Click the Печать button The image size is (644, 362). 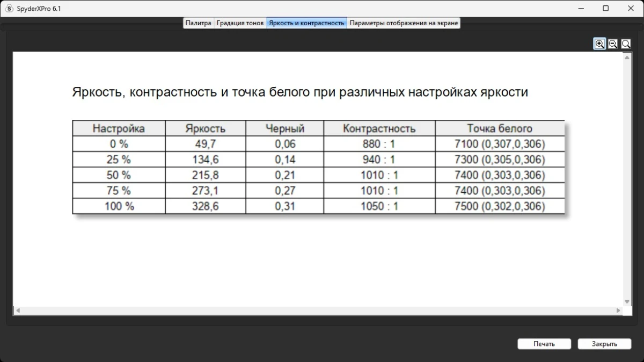[x=544, y=344]
